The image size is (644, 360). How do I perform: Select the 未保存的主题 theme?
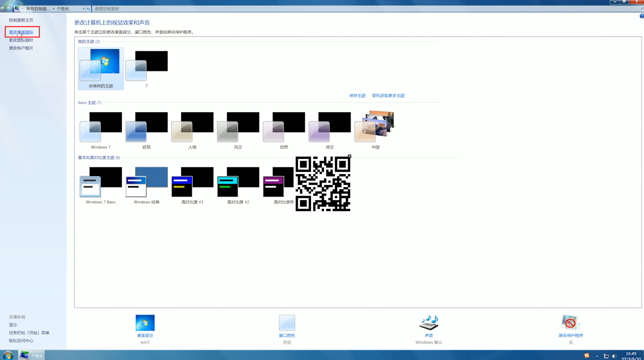101,69
